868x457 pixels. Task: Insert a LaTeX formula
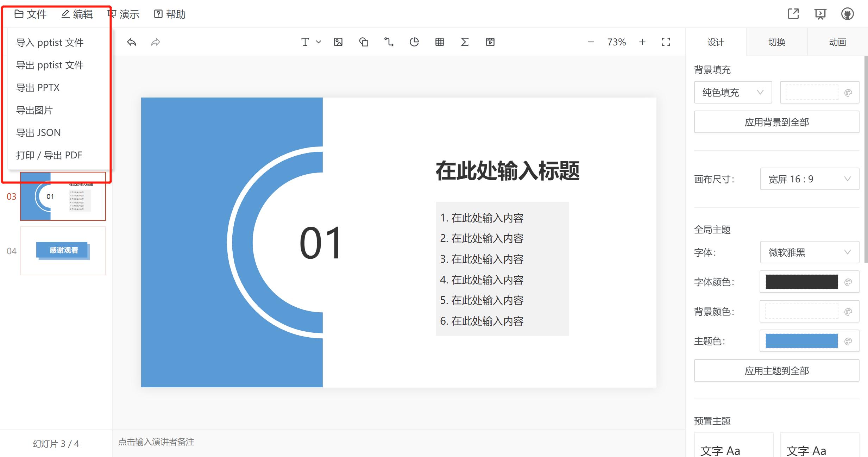465,42
